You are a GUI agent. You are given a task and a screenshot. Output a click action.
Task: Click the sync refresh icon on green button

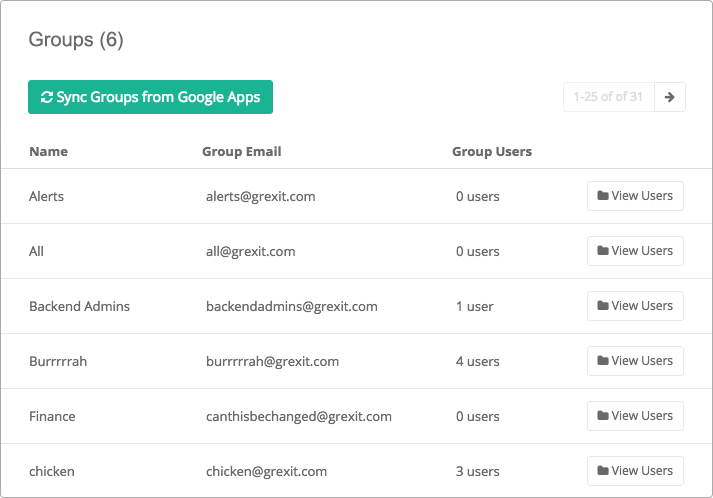(x=47, y=97)
